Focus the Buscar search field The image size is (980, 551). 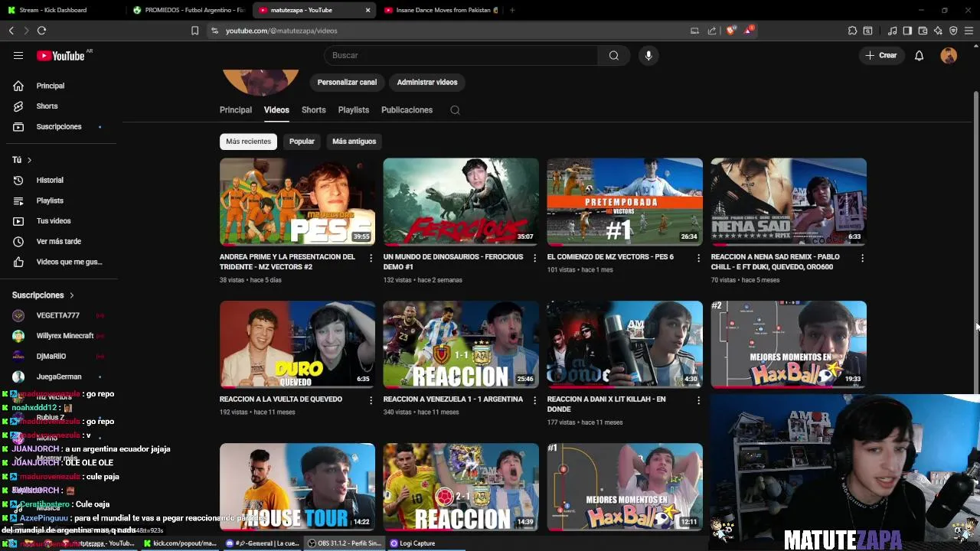coord(461,55)
